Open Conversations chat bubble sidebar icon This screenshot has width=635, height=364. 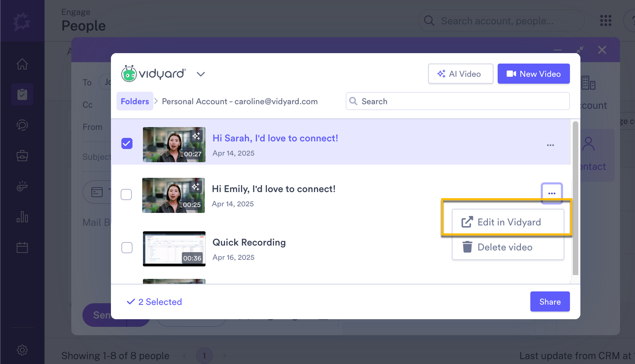(x=22, y=125)
